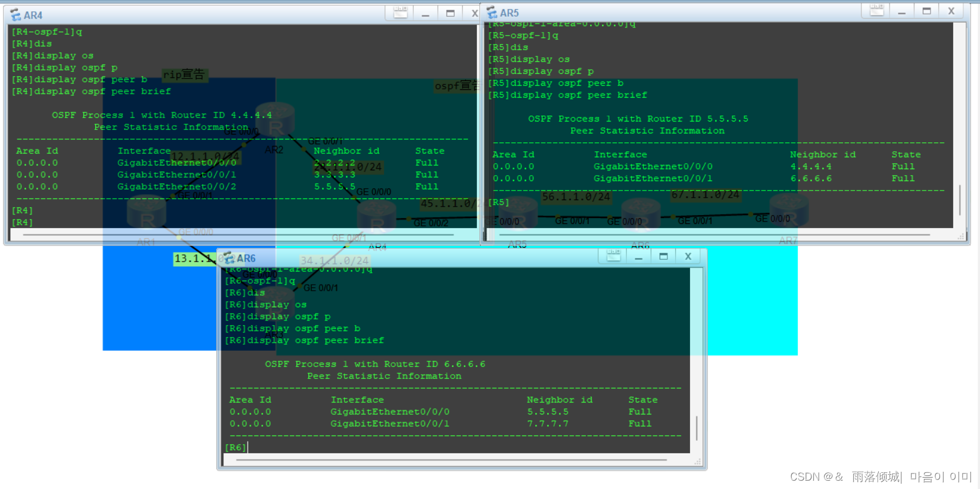Click the AR4 window's dock/merge icon button
This screenshot has height=489, width=980.
[x=401, y=13]
